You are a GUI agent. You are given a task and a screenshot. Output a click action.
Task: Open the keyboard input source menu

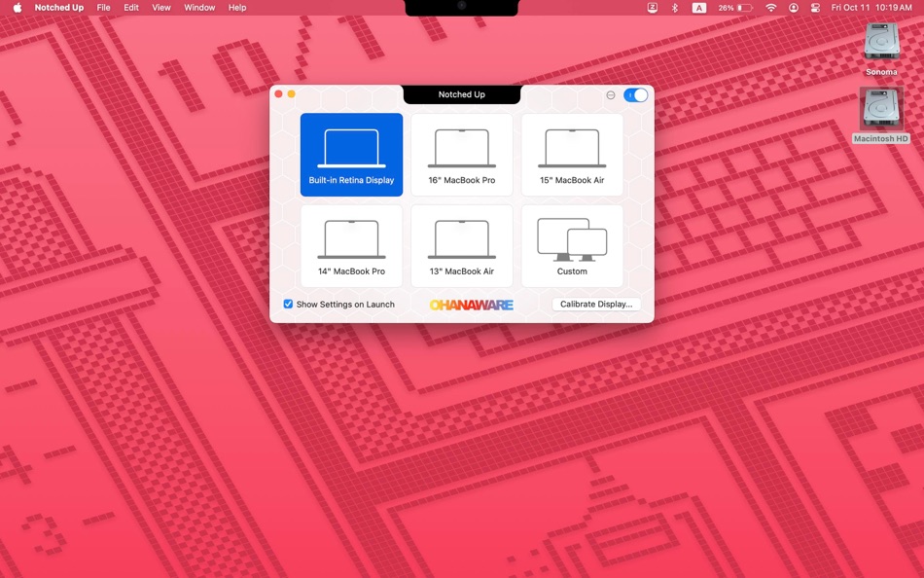tap(699, 8)
